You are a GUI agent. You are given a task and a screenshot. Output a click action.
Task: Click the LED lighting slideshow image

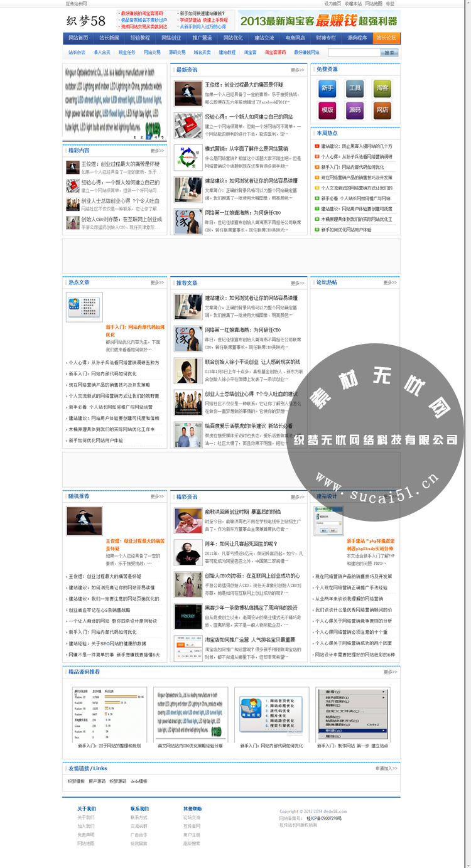tap(114, 102)
